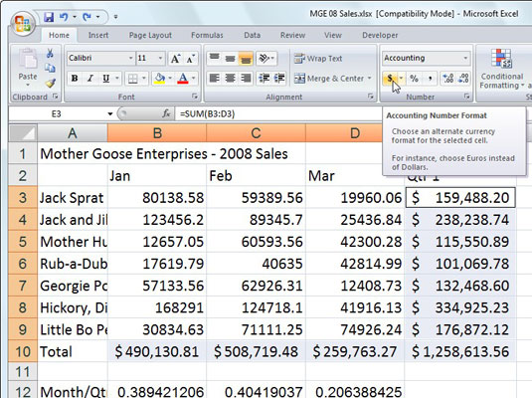This screenshot has height=398, width=532.
Task: Select cell B10 with total $490,130.81
Action: 157,351
